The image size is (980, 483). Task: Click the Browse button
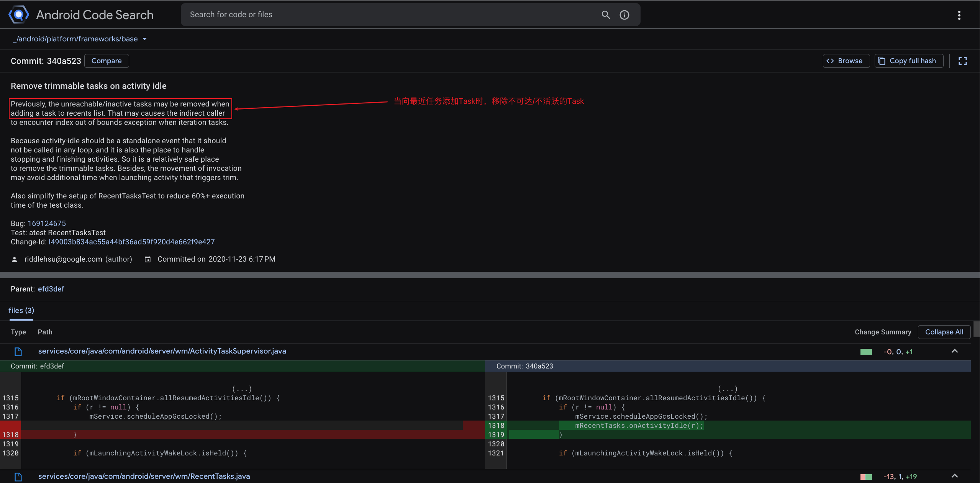click(846, 61)
